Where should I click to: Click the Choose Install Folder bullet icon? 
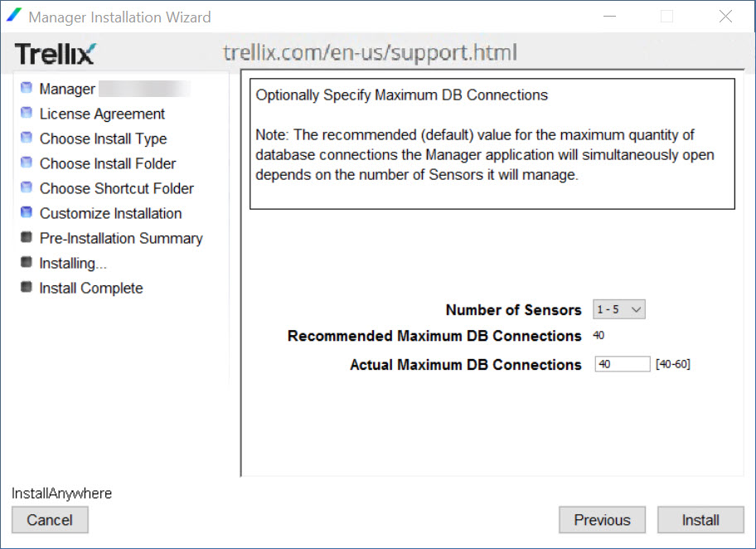tap(27, 163)
